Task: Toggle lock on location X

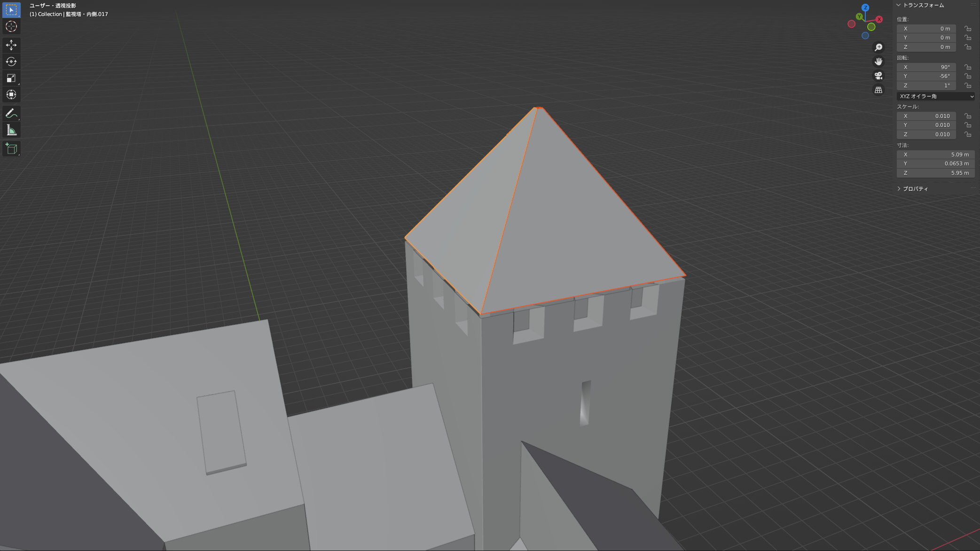Action: click(x=967, y=29)
